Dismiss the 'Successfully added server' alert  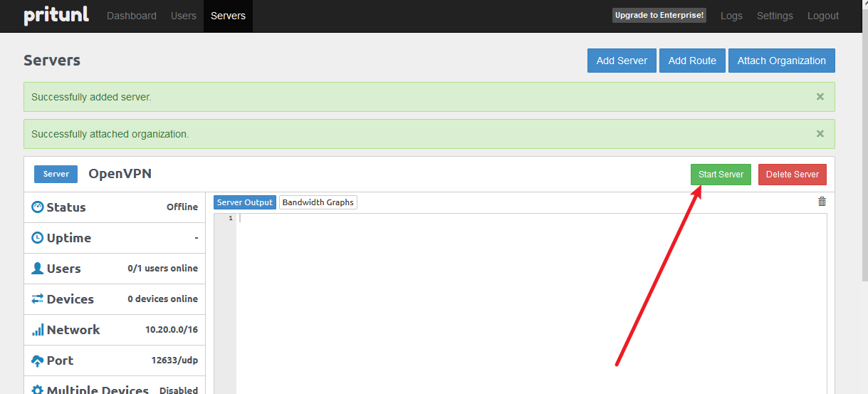(820, 96)
